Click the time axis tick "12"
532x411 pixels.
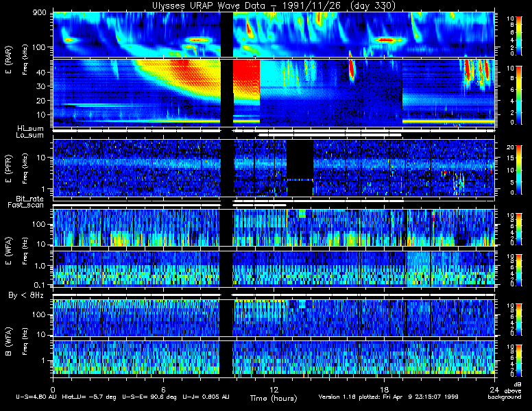pyautogui.click(x=274, y=390)
